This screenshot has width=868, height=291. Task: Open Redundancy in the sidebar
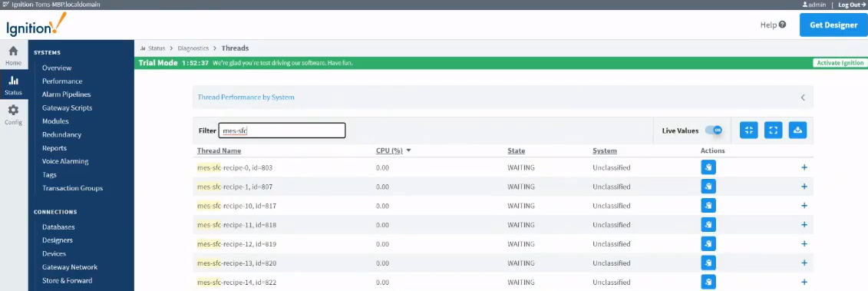[x=62, y=134]
